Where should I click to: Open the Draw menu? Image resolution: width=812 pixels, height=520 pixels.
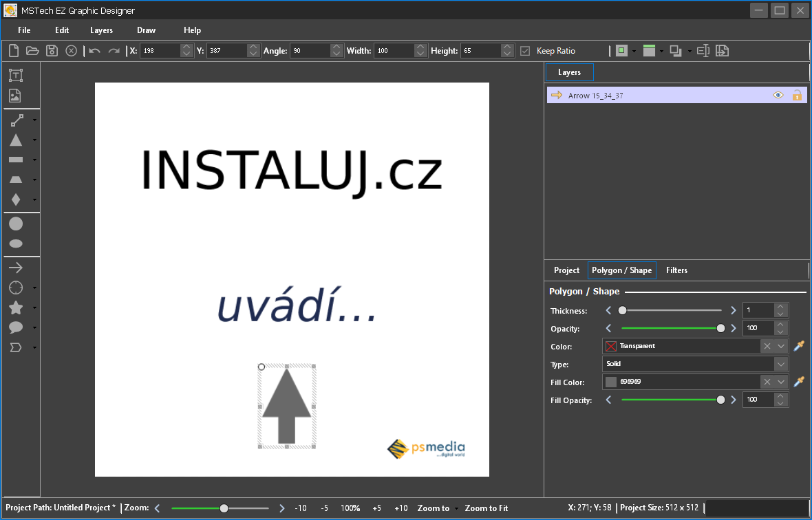tap(146, 30)
